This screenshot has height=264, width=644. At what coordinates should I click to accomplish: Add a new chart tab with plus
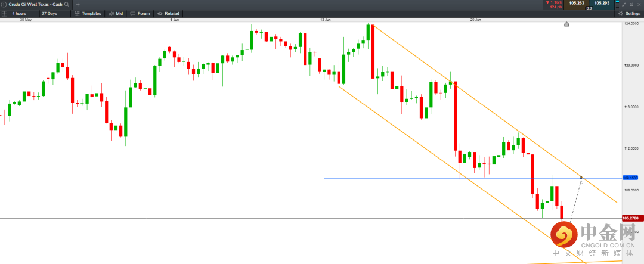77,4
